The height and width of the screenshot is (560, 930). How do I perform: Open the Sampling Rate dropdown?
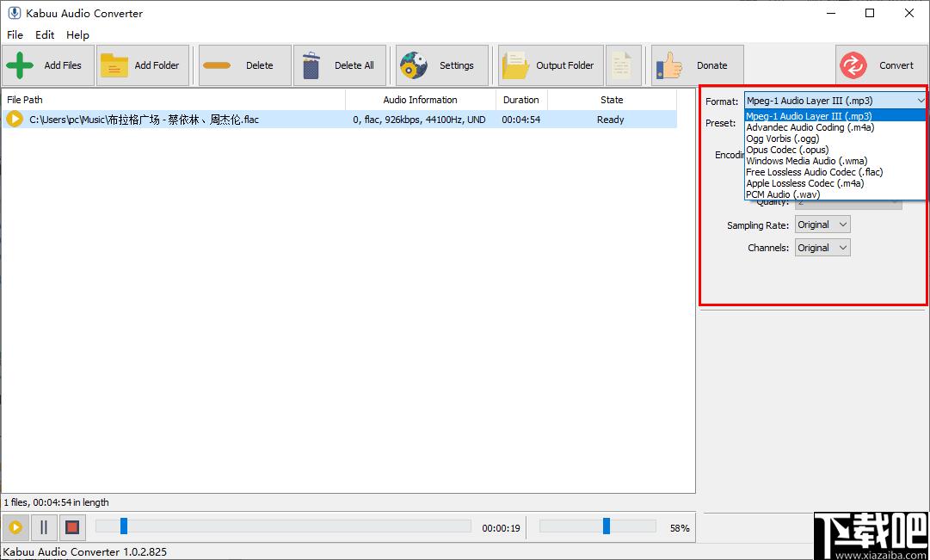(822, 225)
